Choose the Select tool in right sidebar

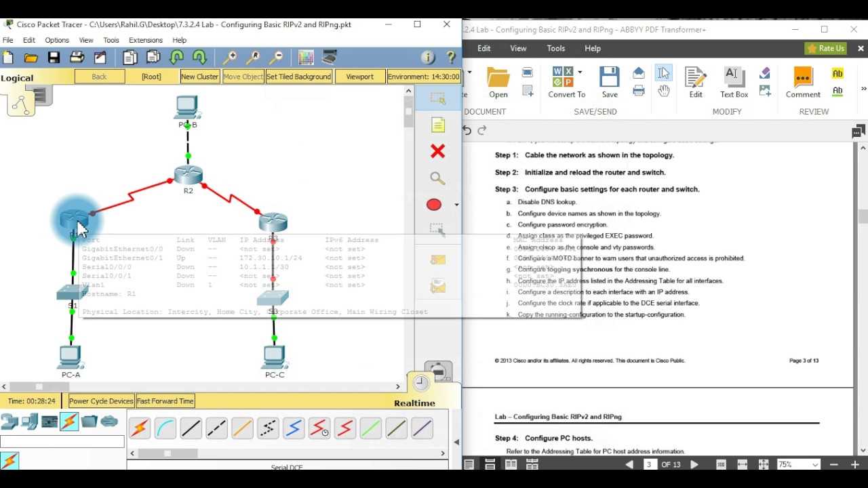click(x=437, y=99)
